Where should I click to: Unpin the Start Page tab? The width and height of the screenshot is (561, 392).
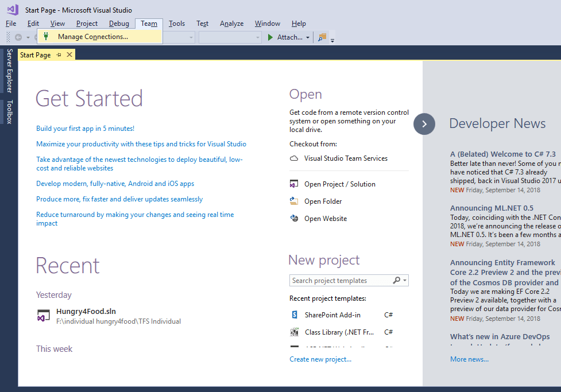(x=60, y=55)
